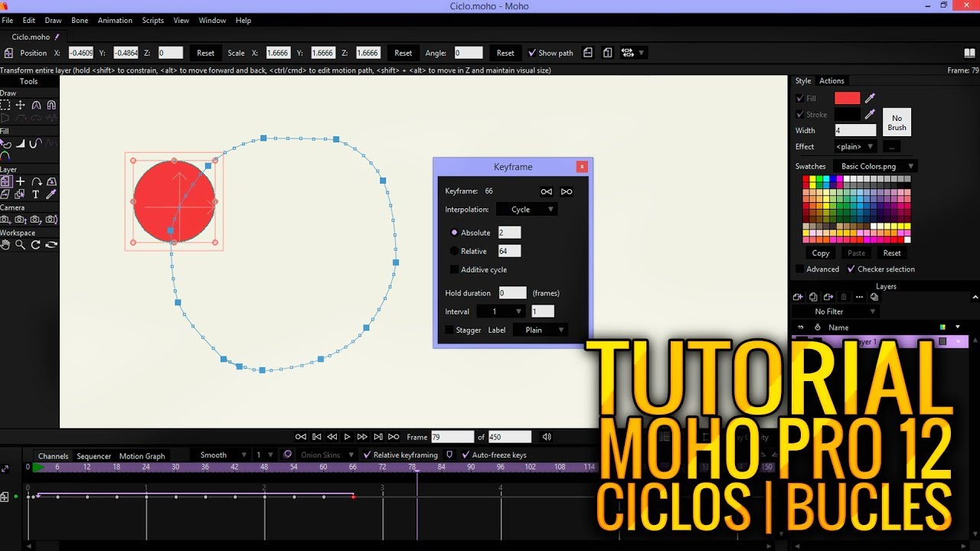
Task: Open the Draw menu
Action: [53, 21]
